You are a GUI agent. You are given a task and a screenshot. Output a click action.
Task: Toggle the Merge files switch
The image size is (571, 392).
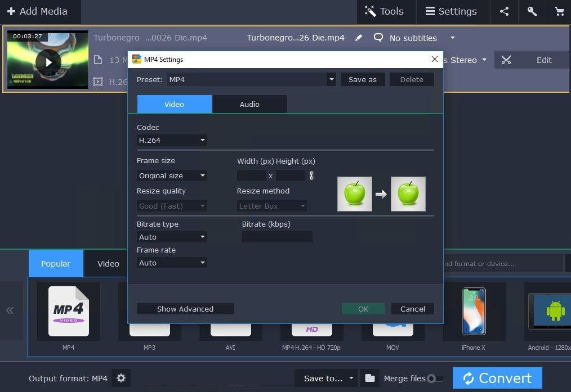click(434, 379)
